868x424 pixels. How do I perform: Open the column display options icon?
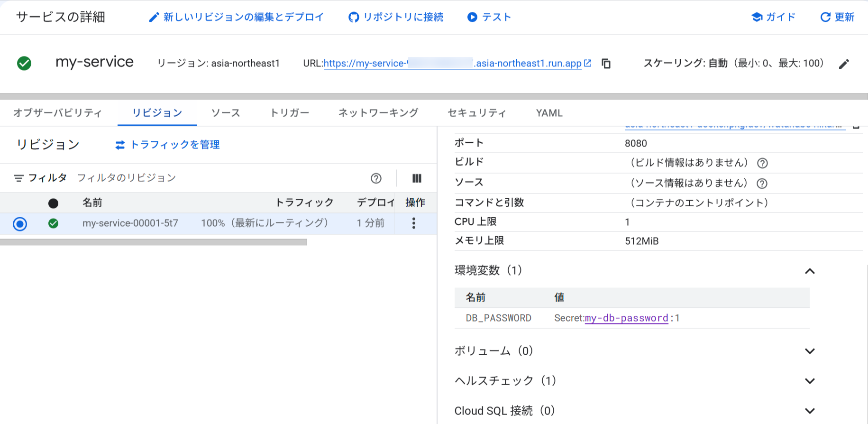click(x=417, y=178)
